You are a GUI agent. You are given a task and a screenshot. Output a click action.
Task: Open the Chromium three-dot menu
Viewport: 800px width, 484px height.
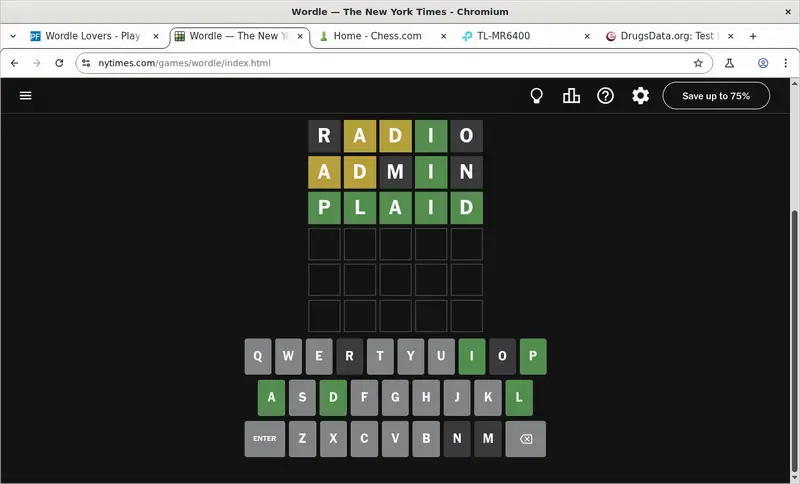(786, 63)
